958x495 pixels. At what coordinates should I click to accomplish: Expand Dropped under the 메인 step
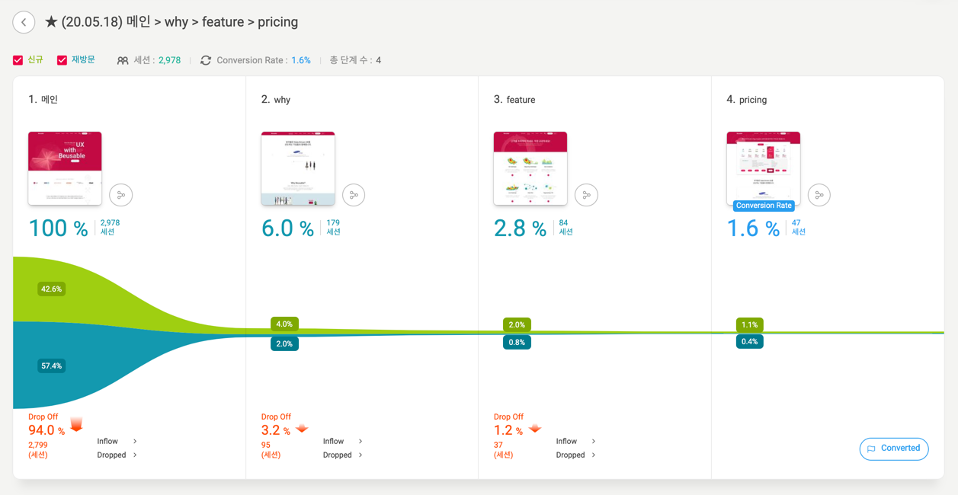pos(117,455)
